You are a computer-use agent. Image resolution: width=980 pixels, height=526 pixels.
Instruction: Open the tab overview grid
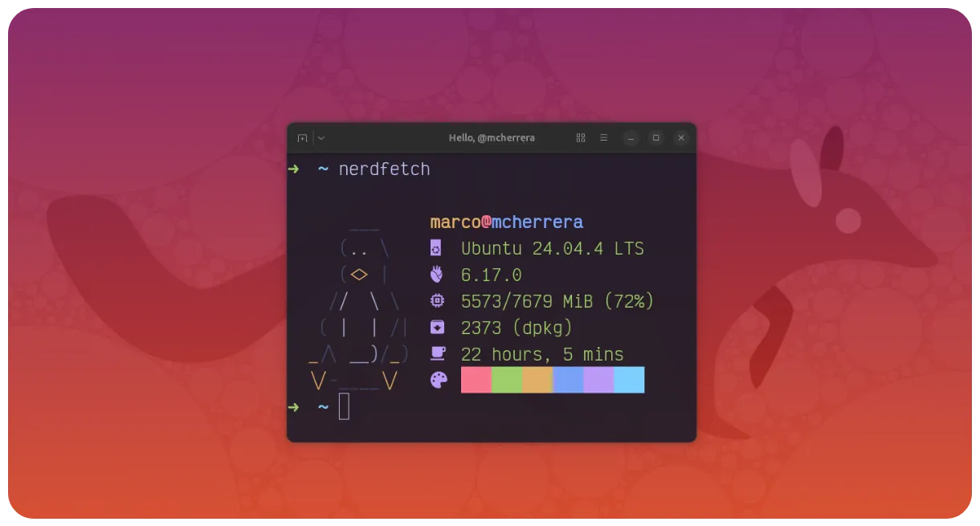pos(581,138)
